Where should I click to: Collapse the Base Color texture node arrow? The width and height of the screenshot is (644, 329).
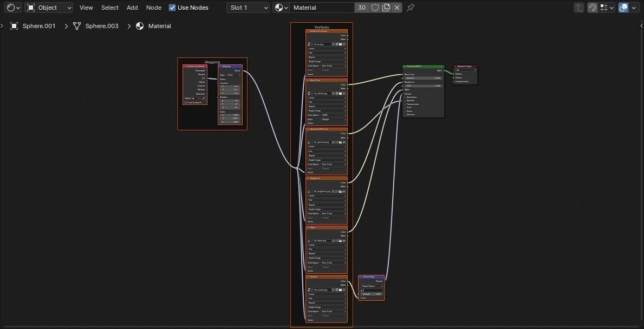tap(308, 81)
